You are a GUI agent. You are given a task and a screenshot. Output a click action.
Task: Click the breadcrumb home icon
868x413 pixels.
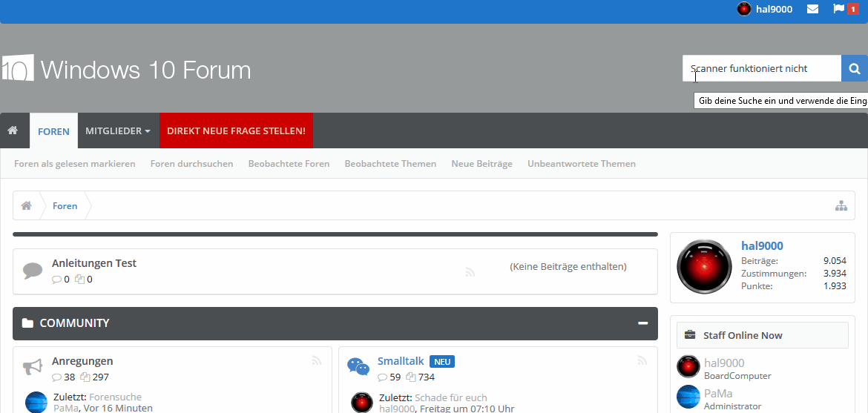pyautogui.click(x=26, y=206)
